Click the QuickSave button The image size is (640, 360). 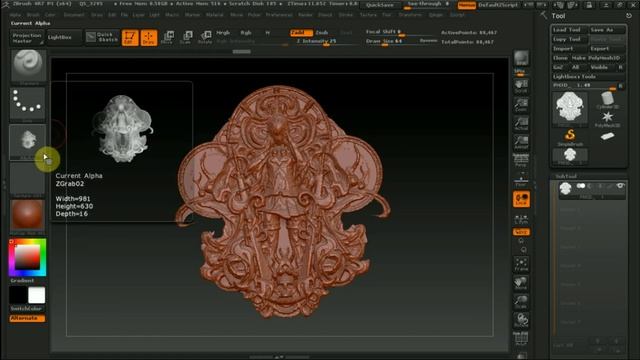tap(380, 5)
